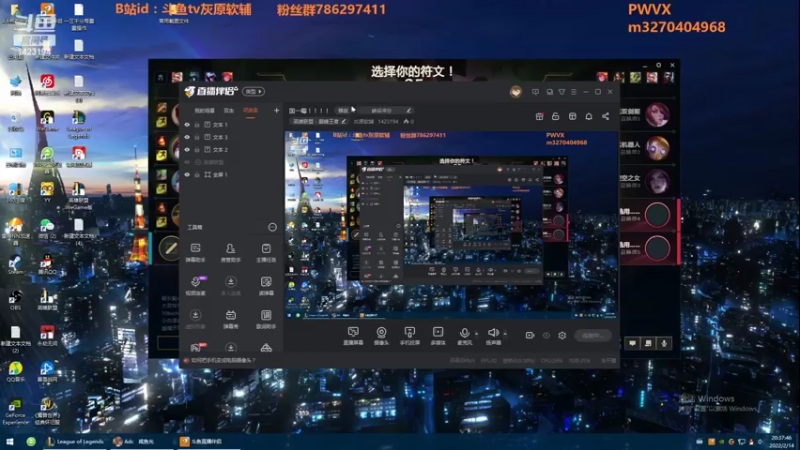Toggle League client voice microphone
The image size is (800, 450).
664,343
